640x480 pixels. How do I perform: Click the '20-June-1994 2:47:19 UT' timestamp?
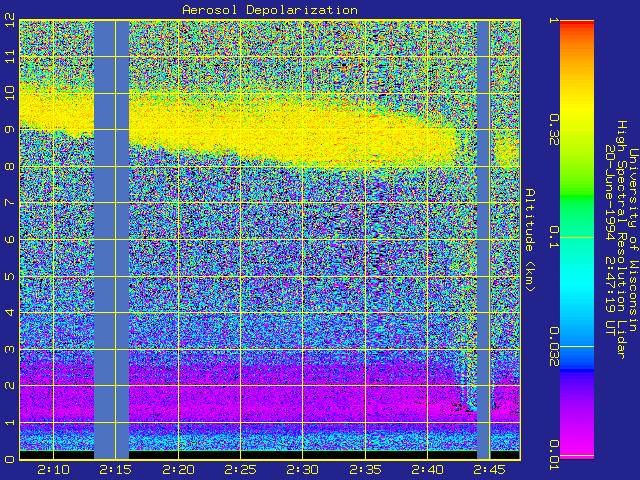coord(610,240)
